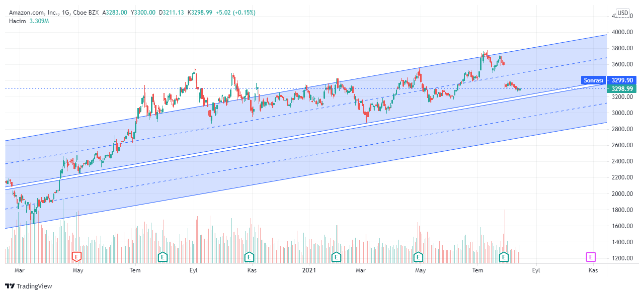644x295 pixels.
Task: Click the 3299.90 post-market price tag
Action: 622,80
